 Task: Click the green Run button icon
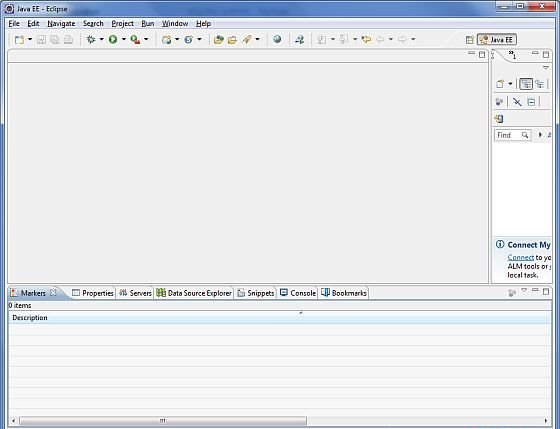(113, 39)
